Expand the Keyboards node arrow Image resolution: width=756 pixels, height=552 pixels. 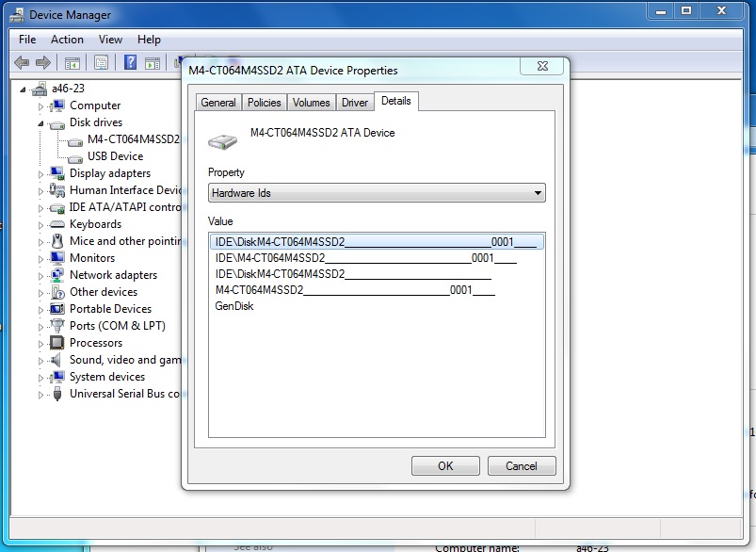tap(40, 225)
